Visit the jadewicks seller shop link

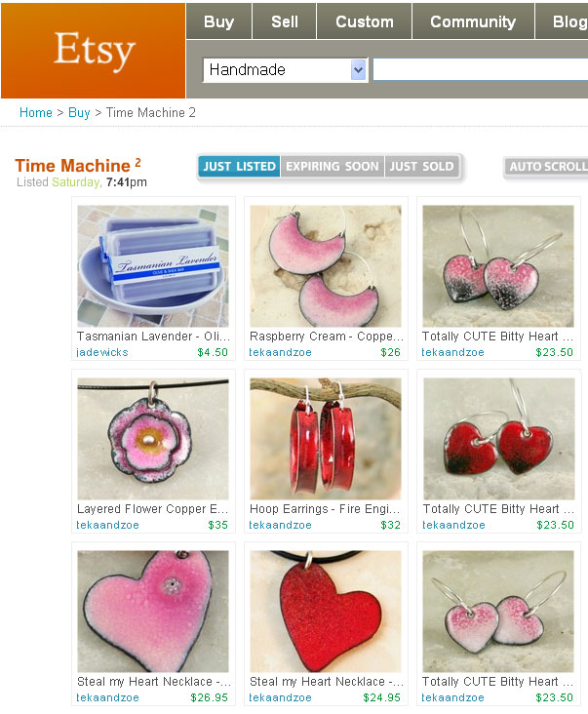(x=102, y=352)
